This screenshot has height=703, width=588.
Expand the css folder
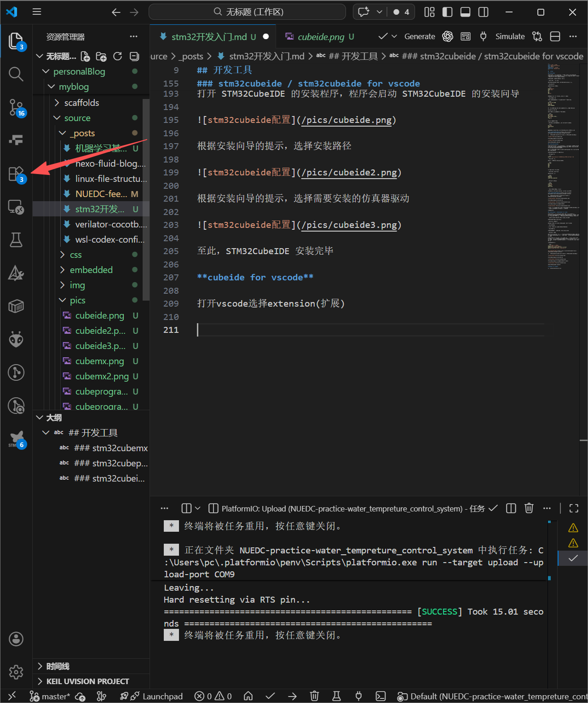pos(75,255)
